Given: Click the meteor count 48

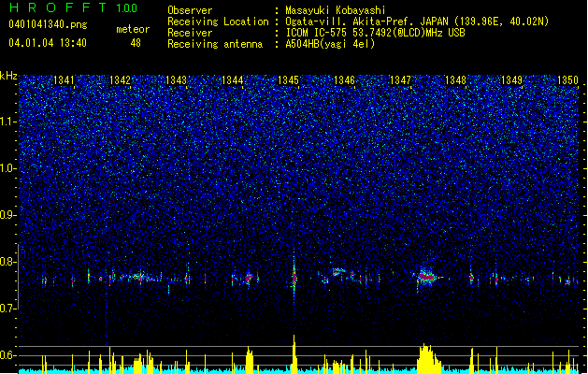Looking at the screenshot, I should [136, 43].
